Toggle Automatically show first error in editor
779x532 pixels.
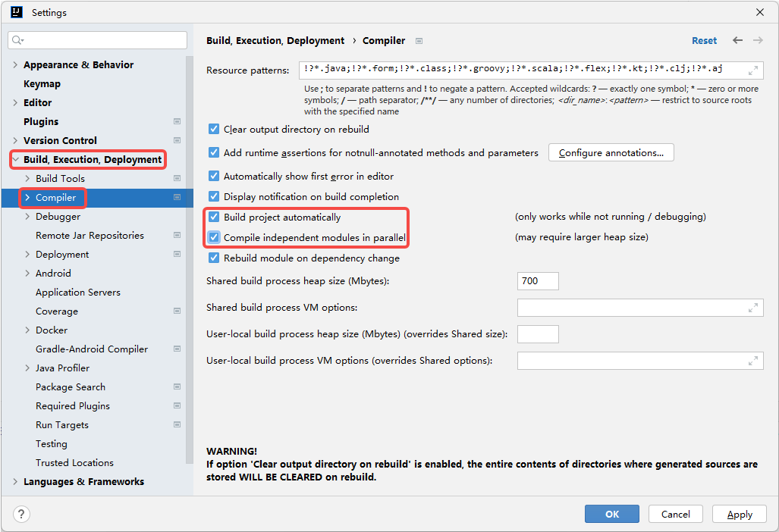(214, 176)
